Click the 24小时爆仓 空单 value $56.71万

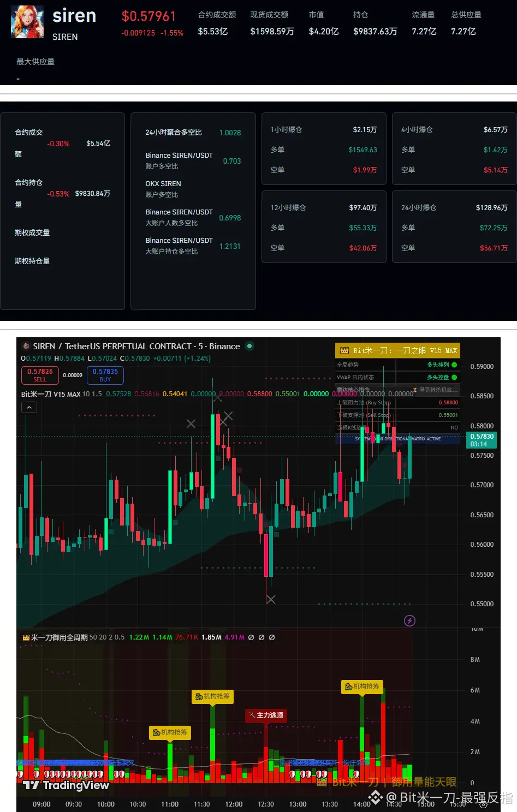click(494, 248)
